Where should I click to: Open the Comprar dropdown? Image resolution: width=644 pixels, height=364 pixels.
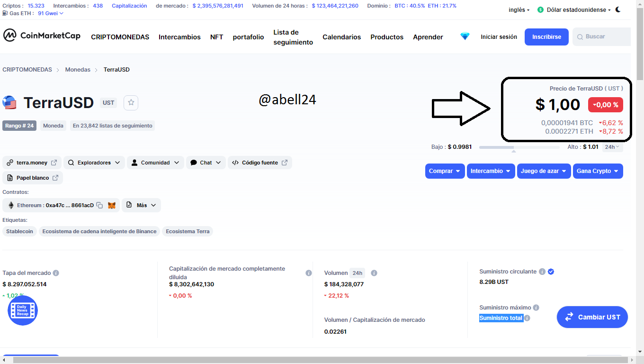[x=445, y=171]
